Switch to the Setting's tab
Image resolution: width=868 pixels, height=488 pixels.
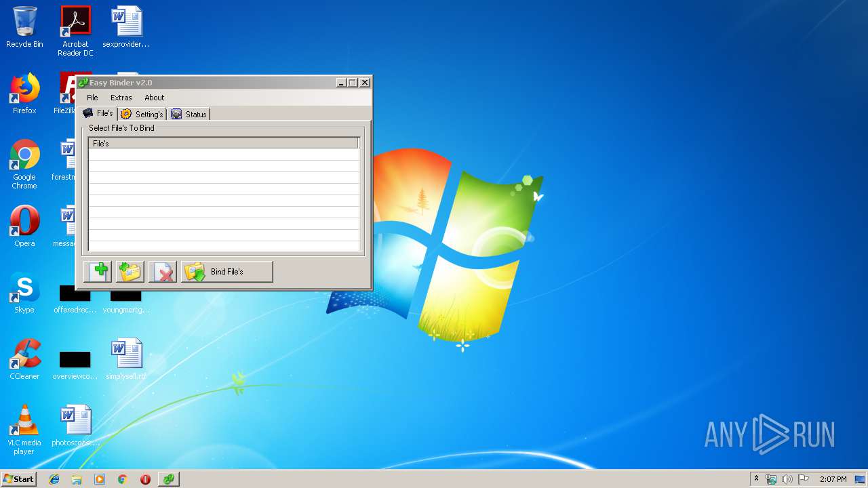tap(142, 115)
